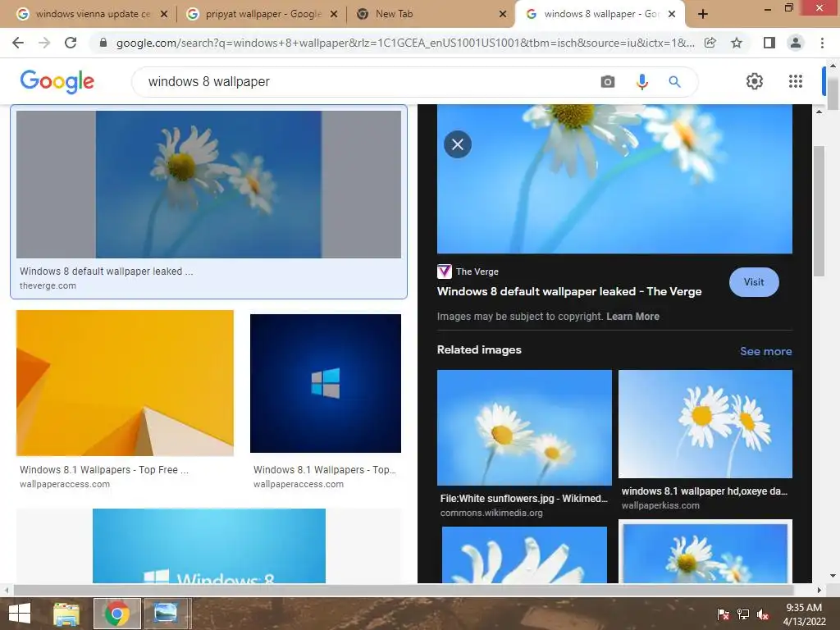Click the commons.wikimedia.org source text
This screenshot has width=840, height=630.
[491, 513]
